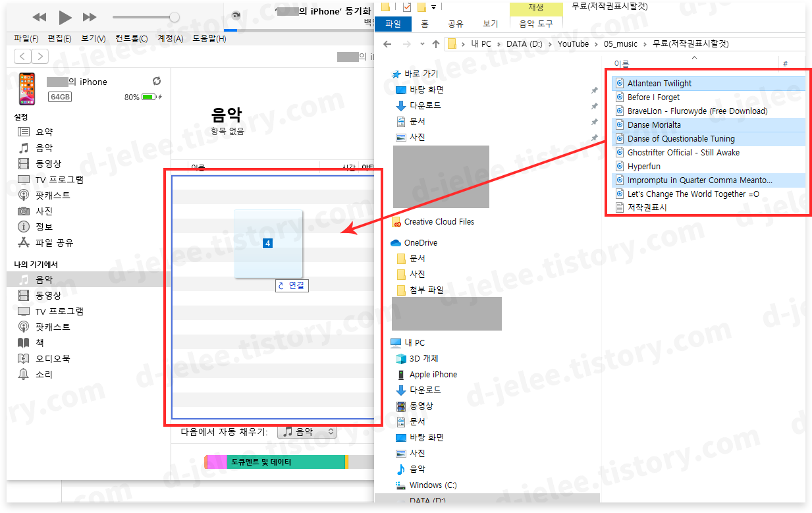Screen dimensions: 812x513
Task: Open the 도움말(H) menu in iTunes
Action: click(x=209, y=39)
